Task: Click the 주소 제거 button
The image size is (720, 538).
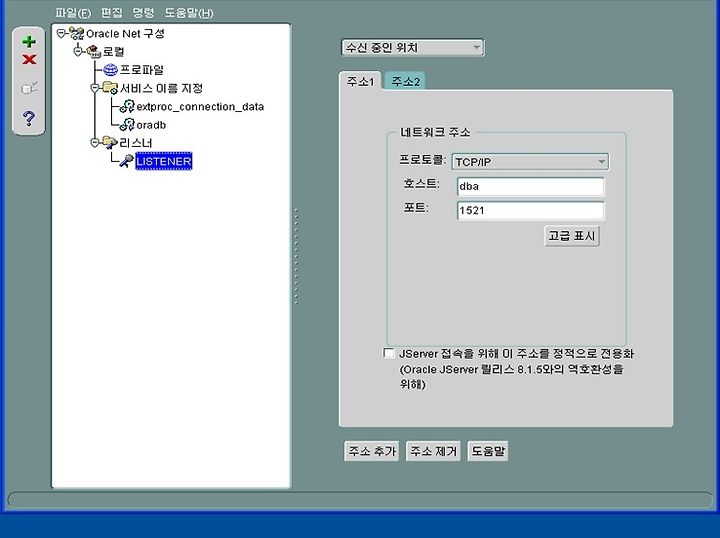Action: click(x=433, y=451)
